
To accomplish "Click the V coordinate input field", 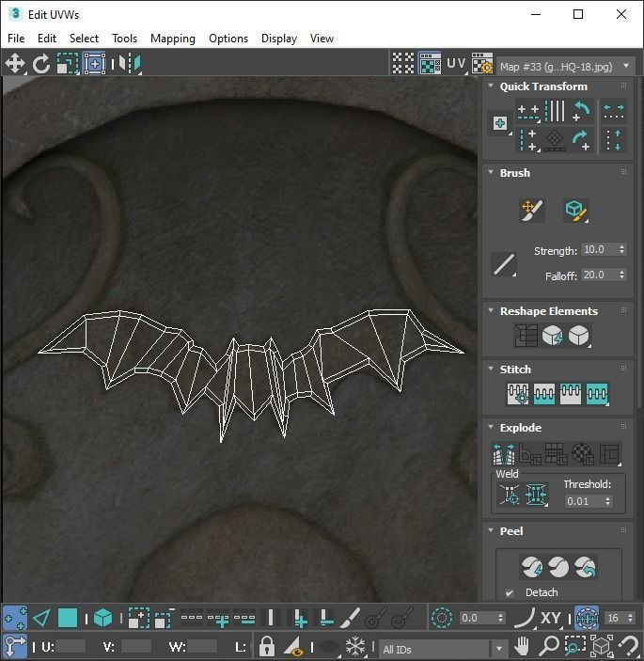I will [135, 646].
